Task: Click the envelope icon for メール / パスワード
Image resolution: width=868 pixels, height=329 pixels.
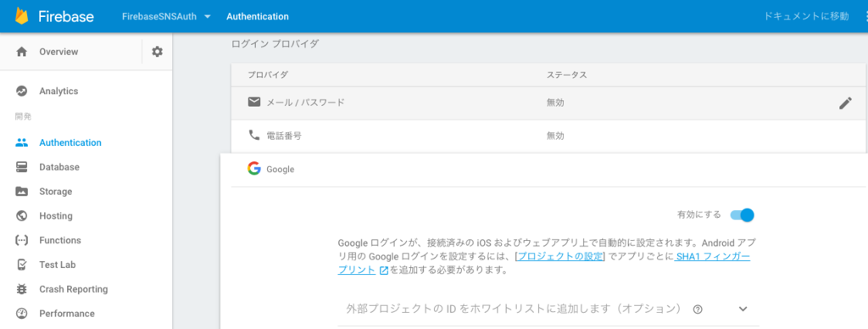Action: pos(254,102)
